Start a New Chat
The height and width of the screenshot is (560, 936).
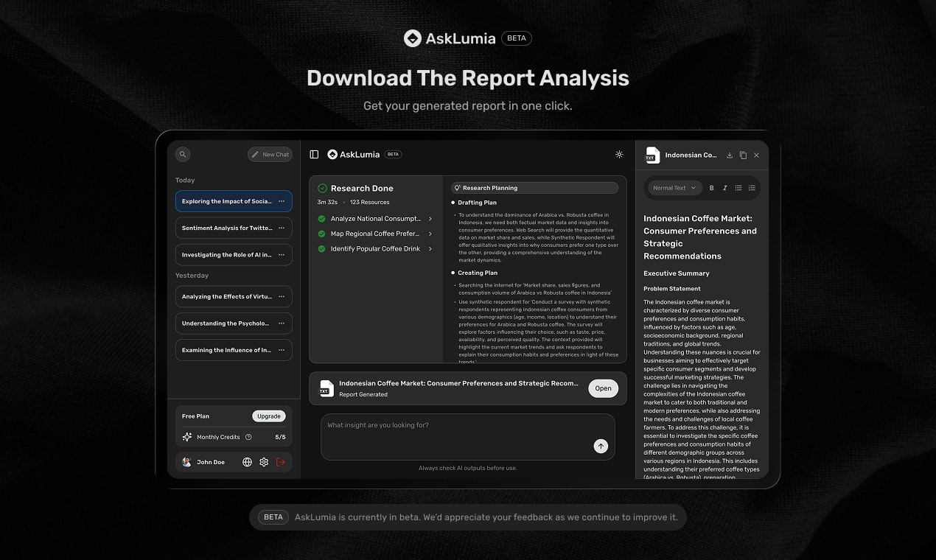coord(270,155)
